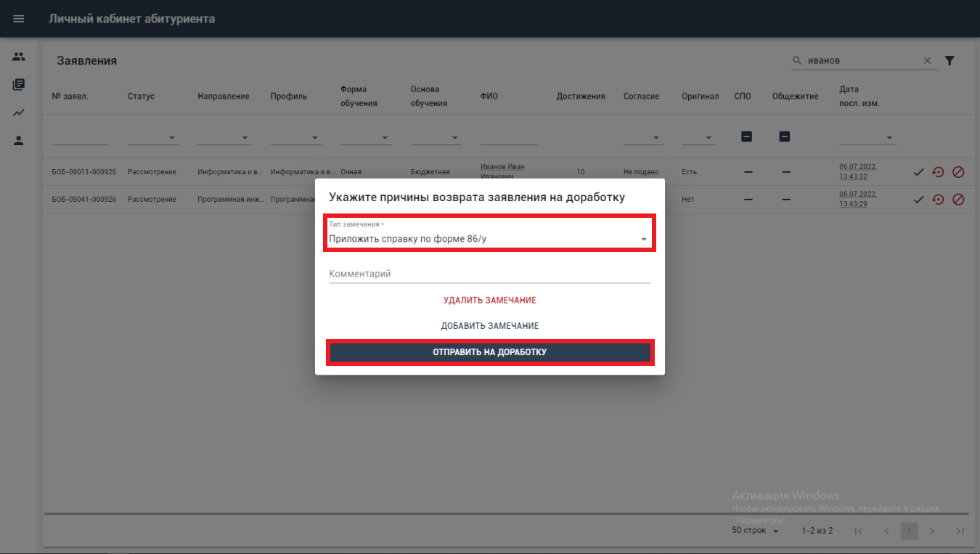The height and width of the screenshot is (554, 980).
Task: Open the hamburger navigation menu
Action: [x=19, y=19]
